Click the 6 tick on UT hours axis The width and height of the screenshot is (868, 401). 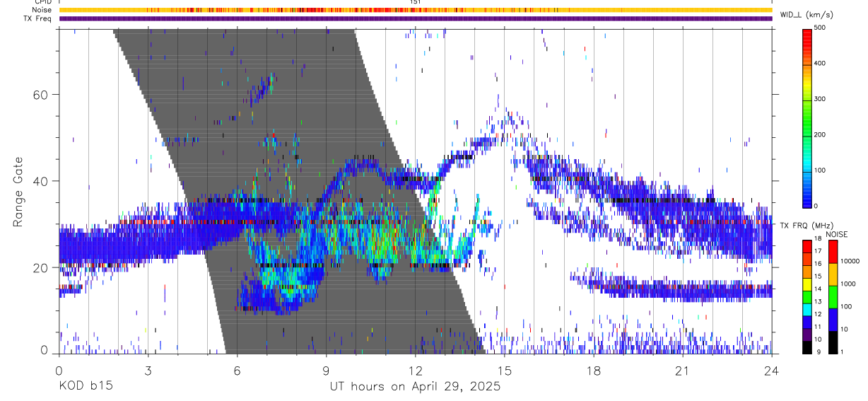coord(237,370)
